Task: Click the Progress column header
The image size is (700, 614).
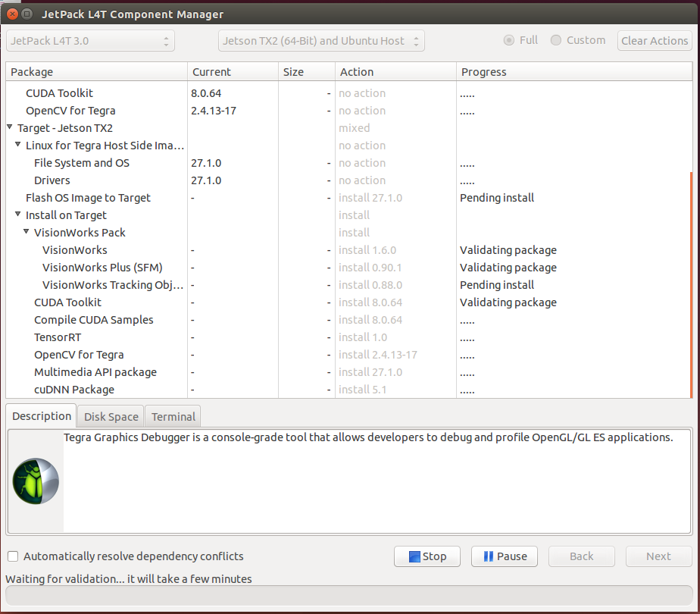Action: 574,72
